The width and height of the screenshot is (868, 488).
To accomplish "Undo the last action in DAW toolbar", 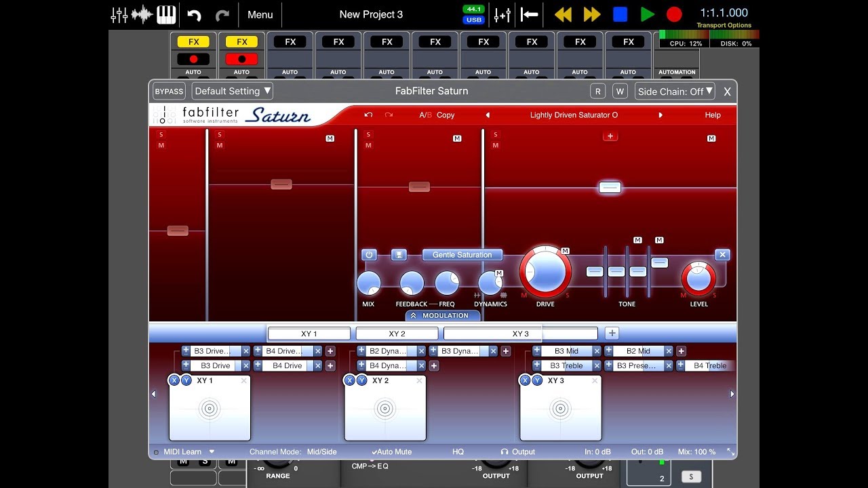I will click(195, 15).
